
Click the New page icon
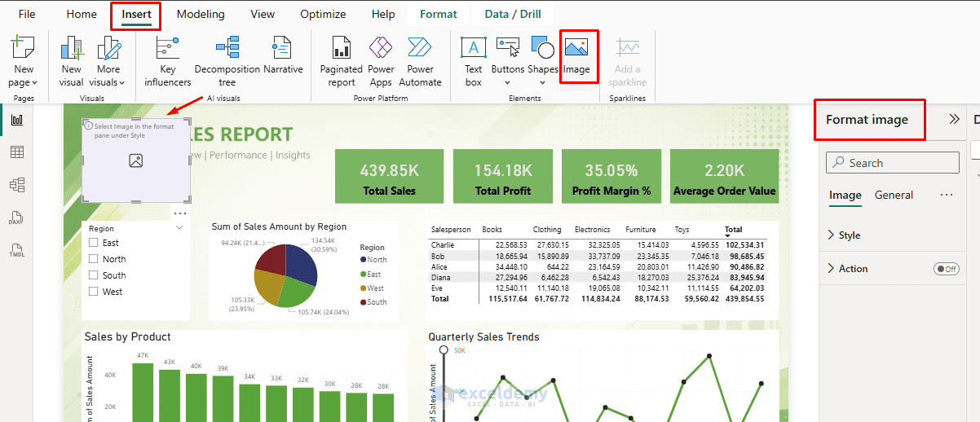[23, 47]
